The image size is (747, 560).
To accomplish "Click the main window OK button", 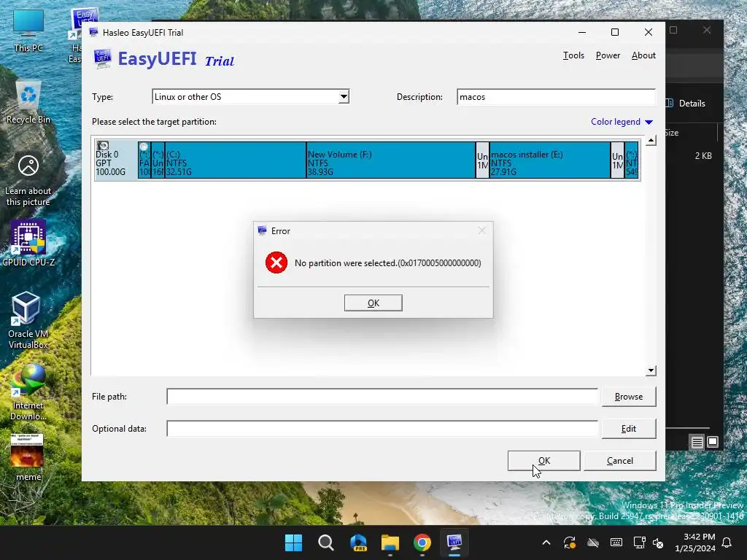I will [x=543, y=461].
